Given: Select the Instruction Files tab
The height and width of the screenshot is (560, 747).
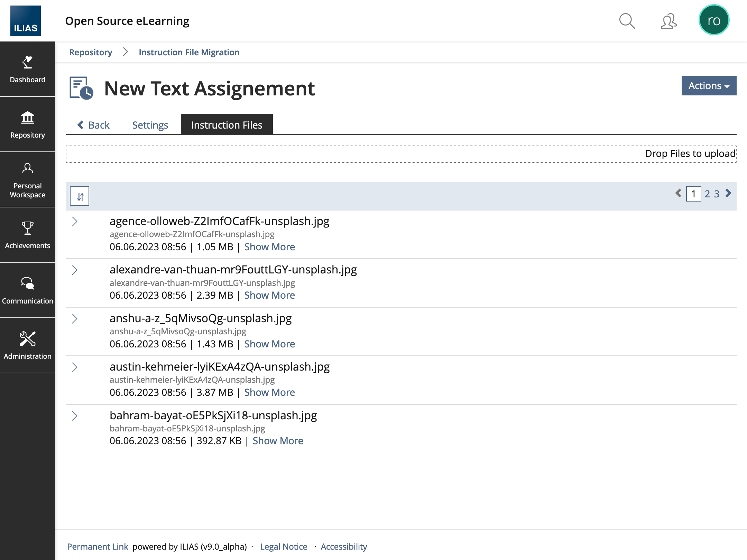Looking at the screenshot, I should [227, 125].
